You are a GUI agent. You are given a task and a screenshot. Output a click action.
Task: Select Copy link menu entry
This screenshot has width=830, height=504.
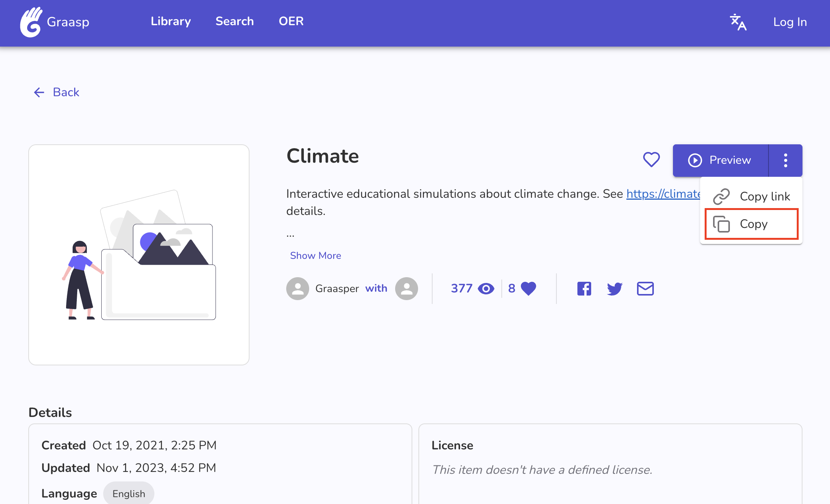751,196
